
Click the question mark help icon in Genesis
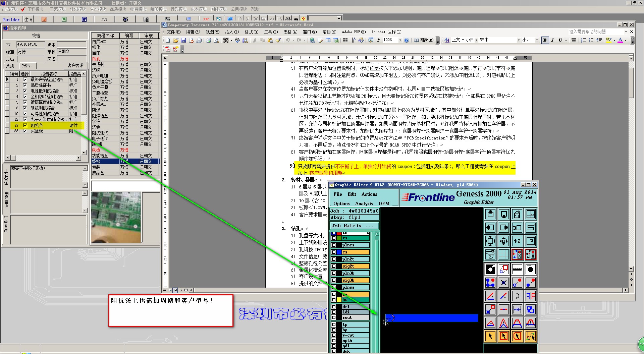pos(531,241)
